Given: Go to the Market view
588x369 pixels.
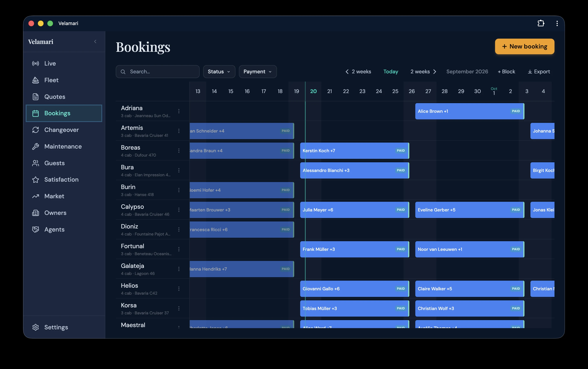Looking at the screenshot, I should (64, 196).
